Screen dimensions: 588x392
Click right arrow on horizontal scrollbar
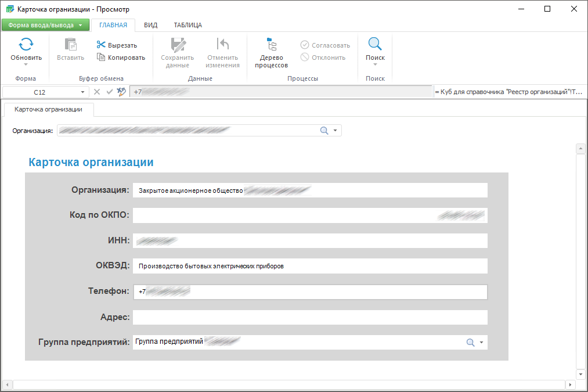(570, 384)
